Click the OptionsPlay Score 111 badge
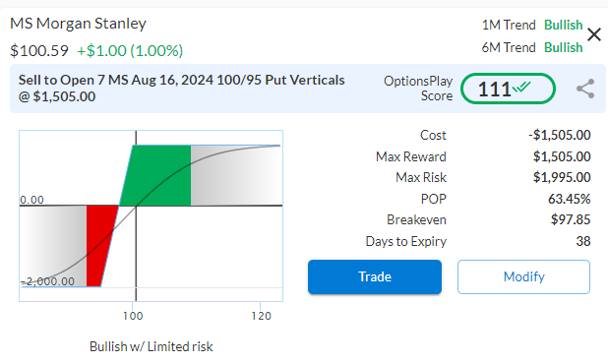Viewport: 608px width, 364px height. coord(508,89)
